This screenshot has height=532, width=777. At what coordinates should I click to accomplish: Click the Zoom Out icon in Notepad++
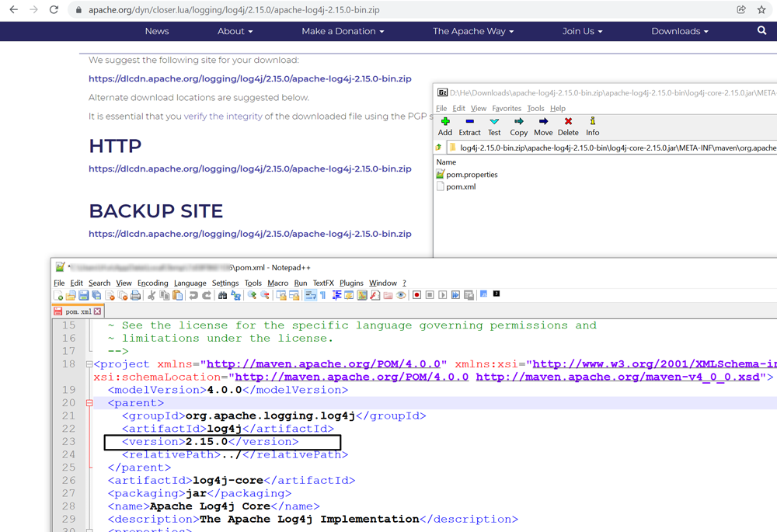click(x=265, y=296)
